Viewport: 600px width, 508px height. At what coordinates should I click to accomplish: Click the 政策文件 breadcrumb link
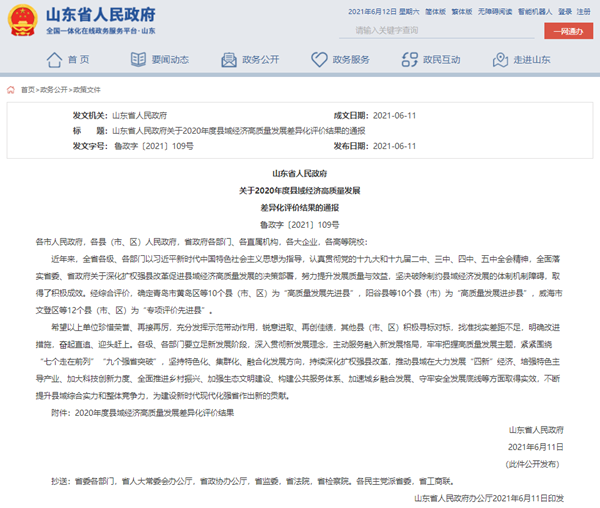coord(86,90)
